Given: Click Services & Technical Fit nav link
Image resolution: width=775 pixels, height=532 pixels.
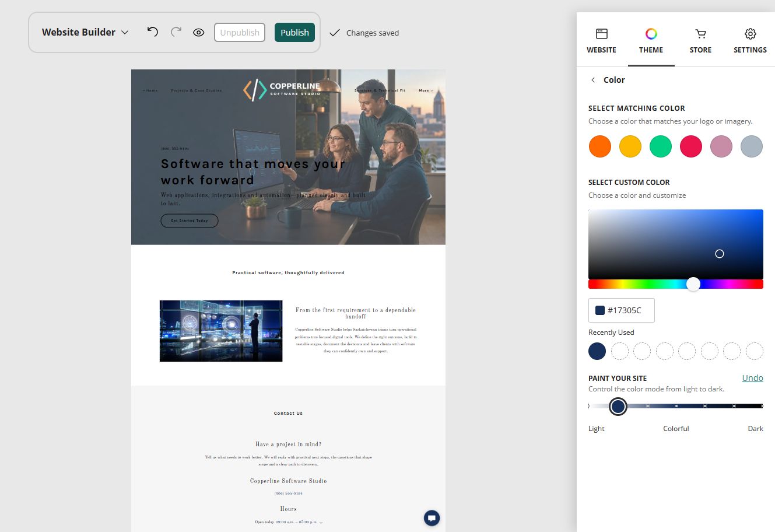Looking at the screenshot, I should 380,90.
